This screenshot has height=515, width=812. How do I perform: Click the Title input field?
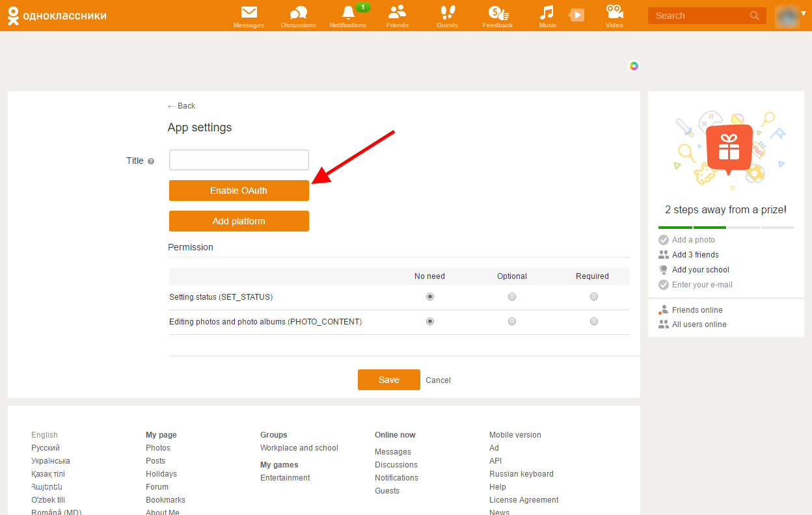[x=239, y=160]
